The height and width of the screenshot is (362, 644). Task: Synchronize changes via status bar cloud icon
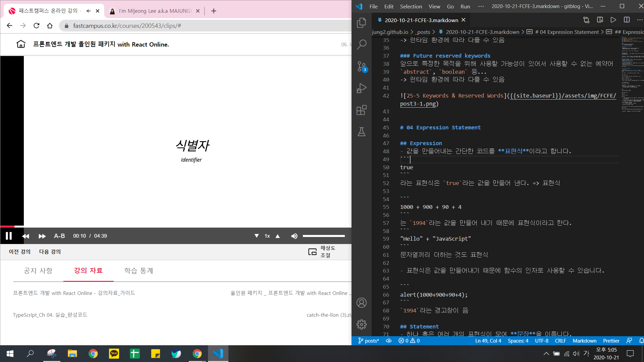coord(389,341)
